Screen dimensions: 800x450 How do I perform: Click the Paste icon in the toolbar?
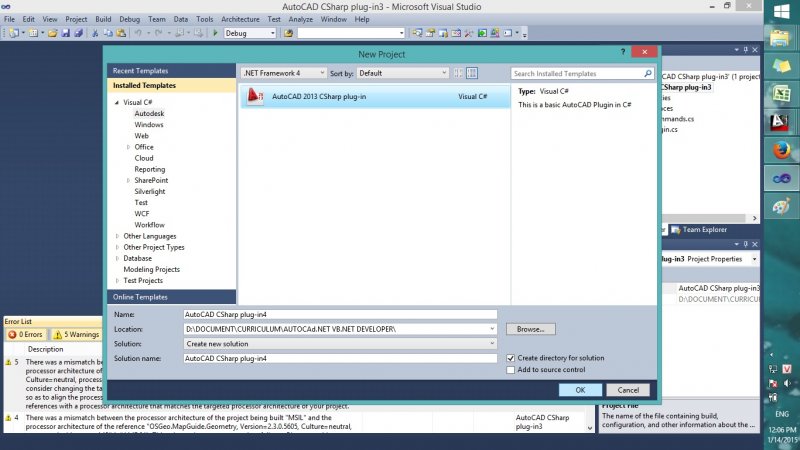point(121,33)
